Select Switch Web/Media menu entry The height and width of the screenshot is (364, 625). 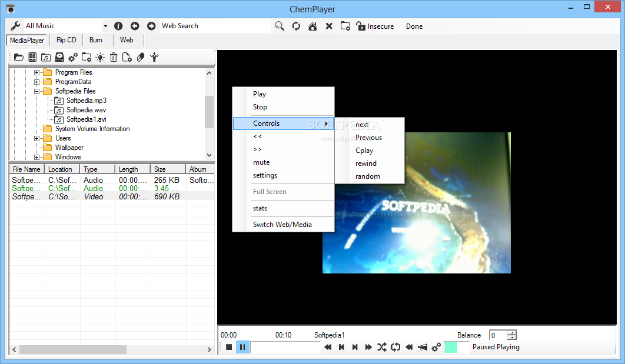point(283,225)
